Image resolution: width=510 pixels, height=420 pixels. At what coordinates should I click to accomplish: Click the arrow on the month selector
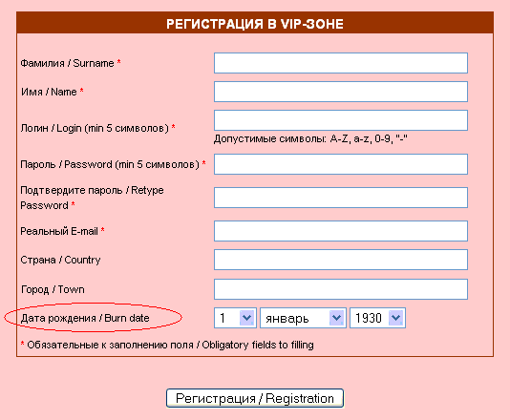point(336,318)
